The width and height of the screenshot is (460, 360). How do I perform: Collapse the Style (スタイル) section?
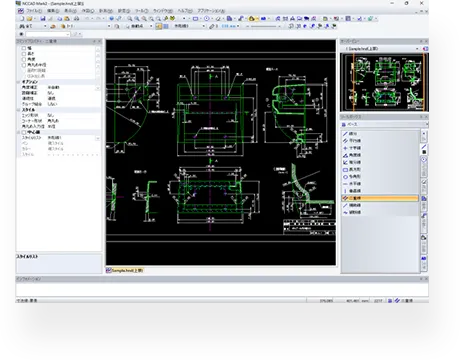coord(19,110)
